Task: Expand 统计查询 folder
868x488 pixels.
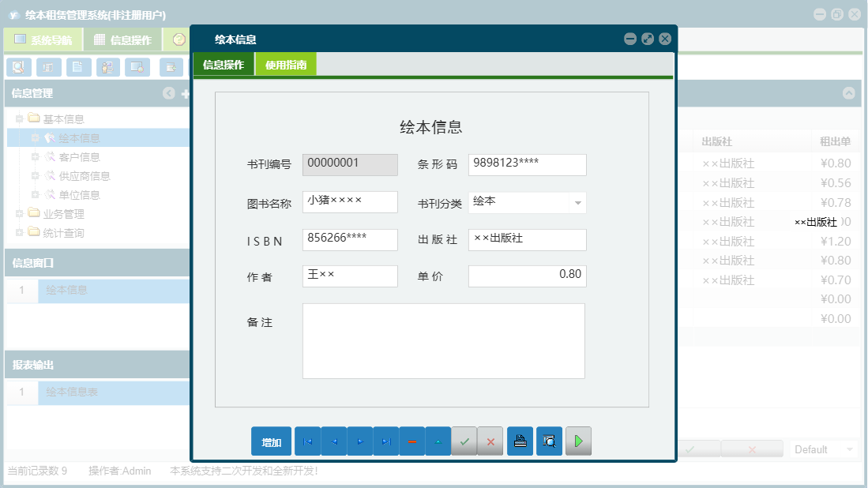Action: [x=19, y=232]
